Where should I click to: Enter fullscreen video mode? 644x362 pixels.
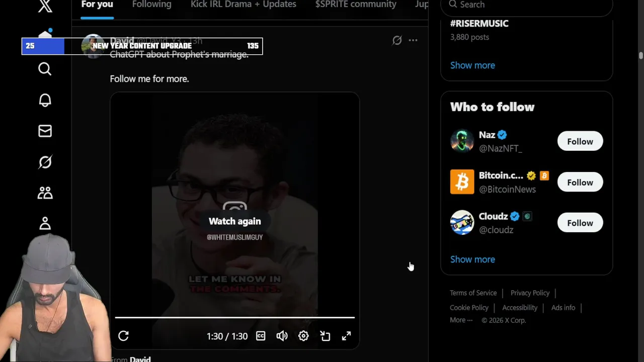point(347,336)
